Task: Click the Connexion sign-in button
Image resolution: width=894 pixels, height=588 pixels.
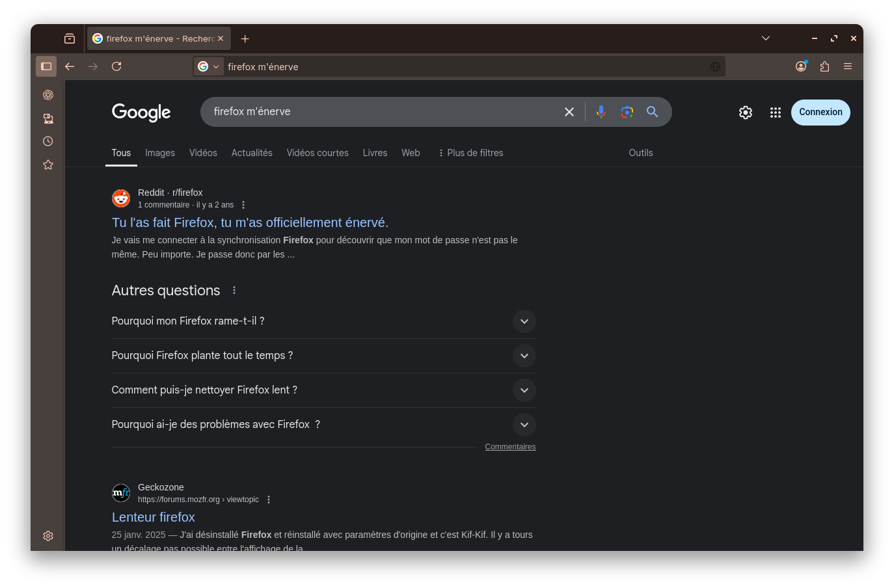Action: [x=820, y=113]
